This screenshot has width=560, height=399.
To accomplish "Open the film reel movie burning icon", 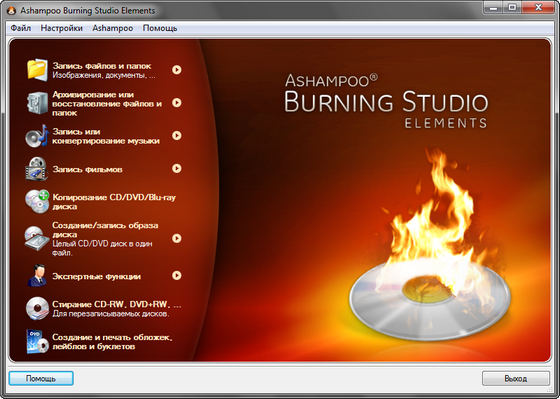I will click(36, 169).
